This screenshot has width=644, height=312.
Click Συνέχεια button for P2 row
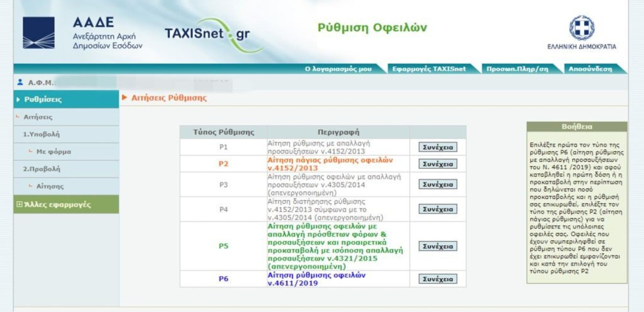coord(438,164)
